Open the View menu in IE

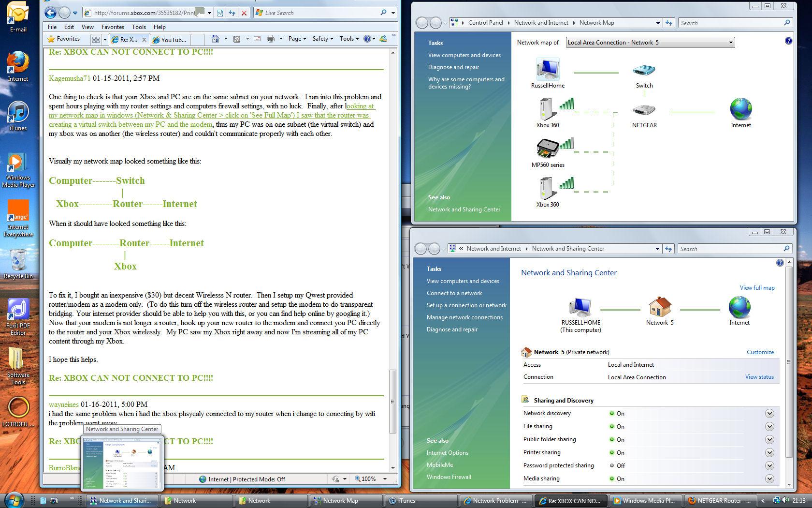(87, 27)
